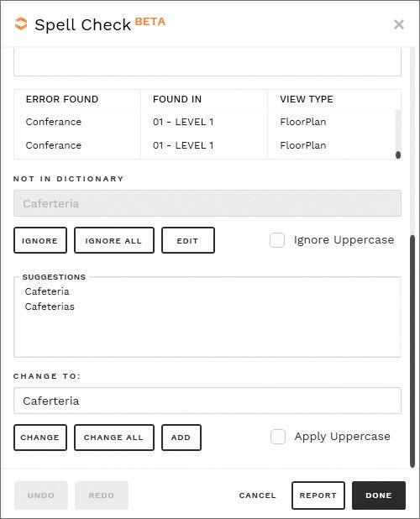Click Add to add word to dictionary
This screenshot has width=420, height=519.
pyautogui.click(x=181, y=438)
